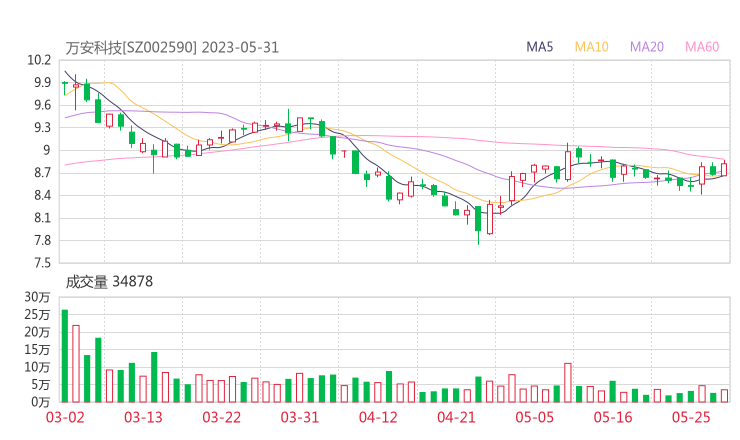740x440 pixels.
Task: Click the MA20 legend label
Action: (647, 47)
